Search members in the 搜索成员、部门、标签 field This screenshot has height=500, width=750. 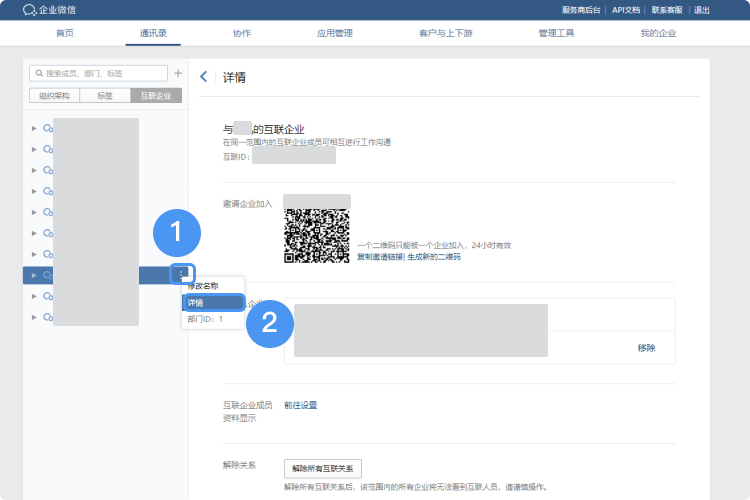tap(99, 73)
